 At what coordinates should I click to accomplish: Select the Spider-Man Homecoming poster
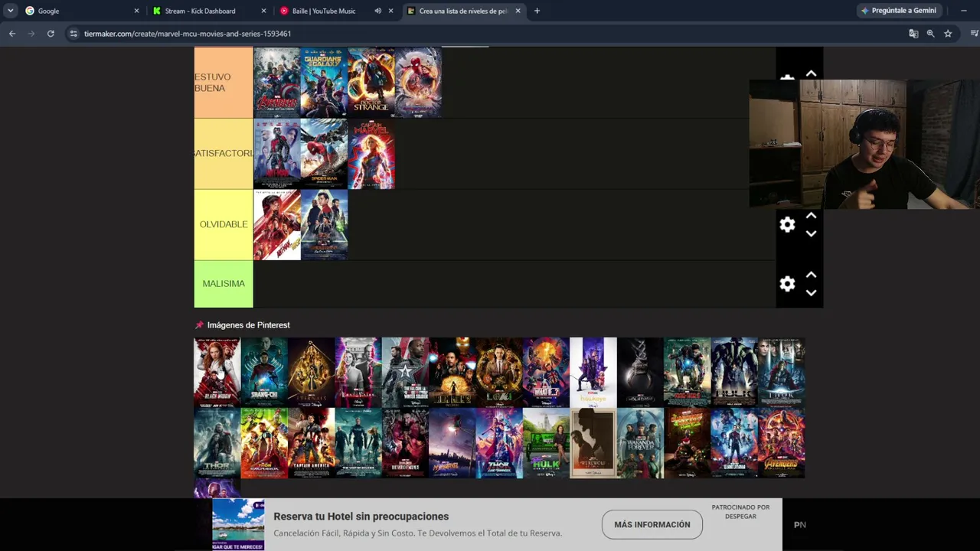[324, 154]
